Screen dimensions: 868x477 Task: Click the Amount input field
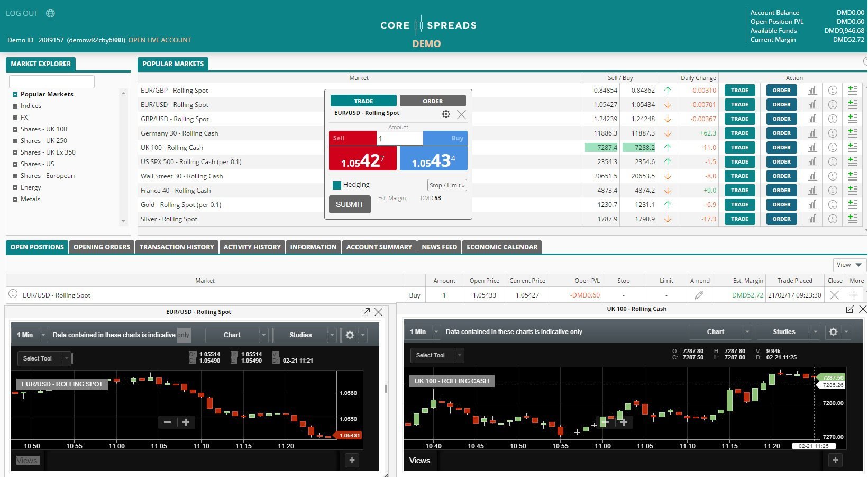400,138
